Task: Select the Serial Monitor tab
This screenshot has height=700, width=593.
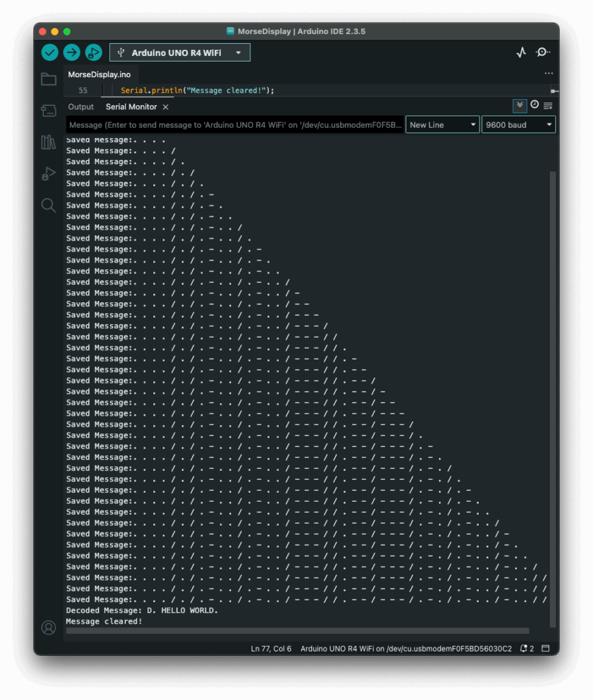Action: [131, 107]
